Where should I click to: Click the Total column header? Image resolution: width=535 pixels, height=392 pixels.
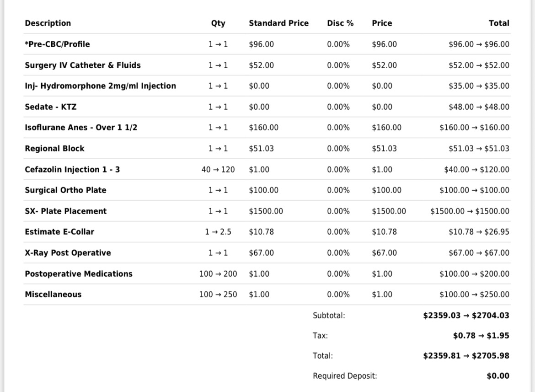[499, 23]
